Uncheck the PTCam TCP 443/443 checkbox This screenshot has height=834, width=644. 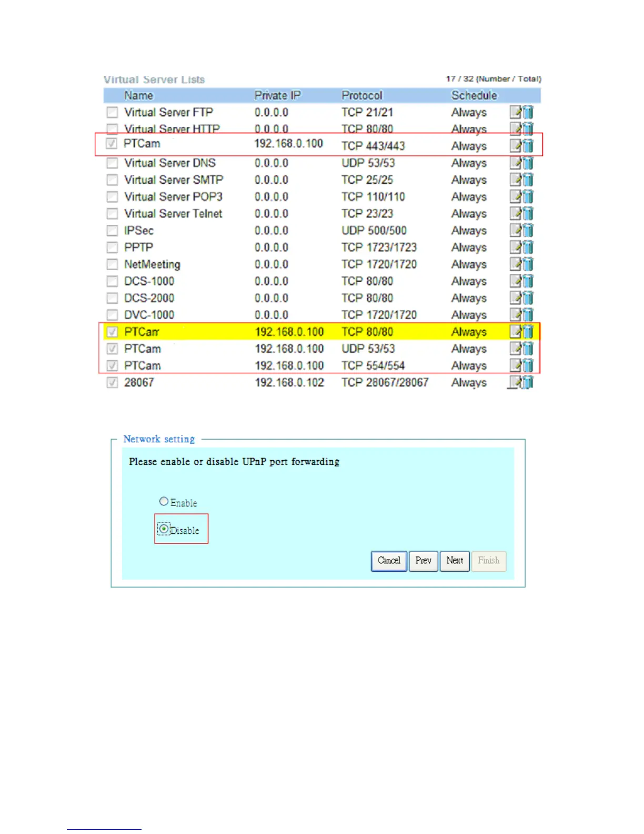tap(112, 143)
